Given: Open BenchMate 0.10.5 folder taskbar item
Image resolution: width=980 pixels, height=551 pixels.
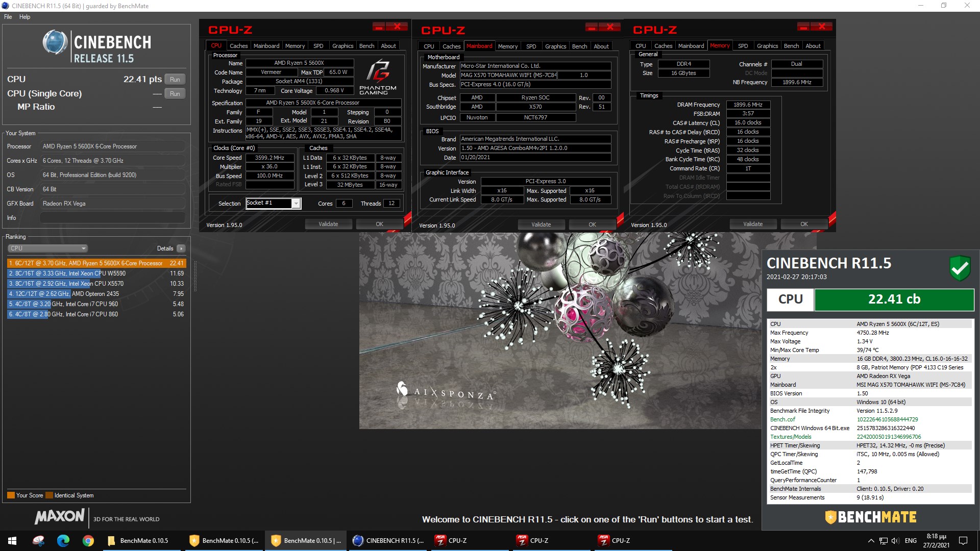Looking at the screenshot, I should (140, 541).
